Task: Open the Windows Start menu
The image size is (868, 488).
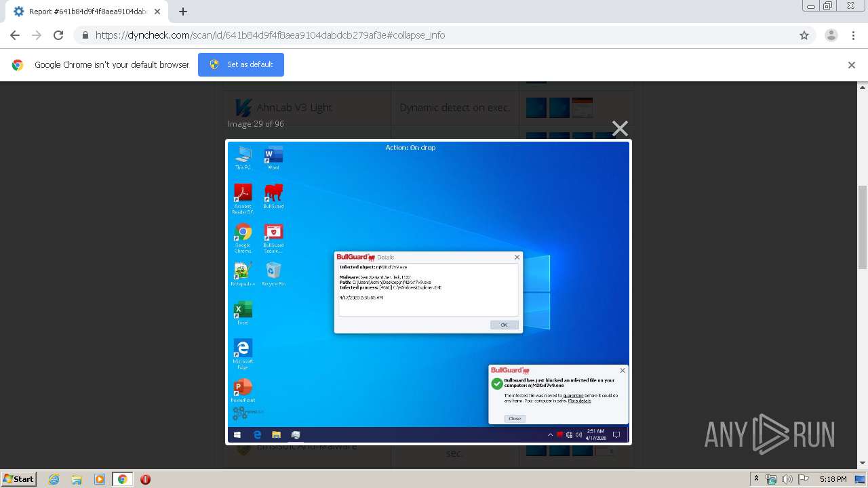Action: coord(19,479)
